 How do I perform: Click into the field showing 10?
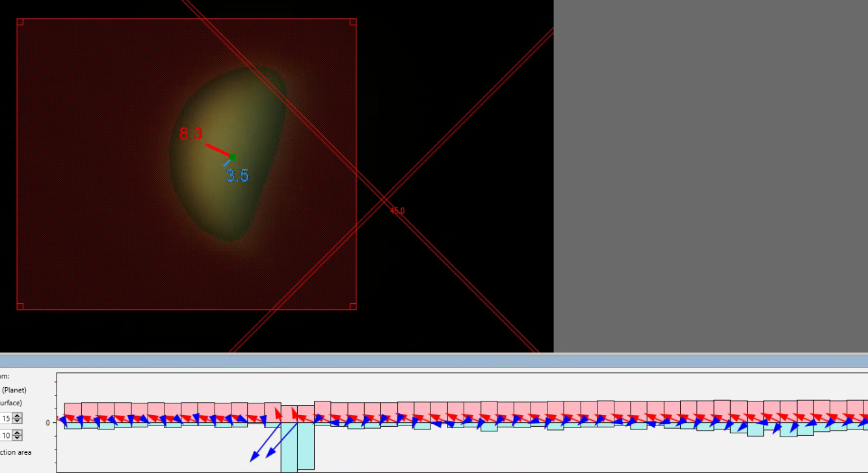[x=6, y=435]
